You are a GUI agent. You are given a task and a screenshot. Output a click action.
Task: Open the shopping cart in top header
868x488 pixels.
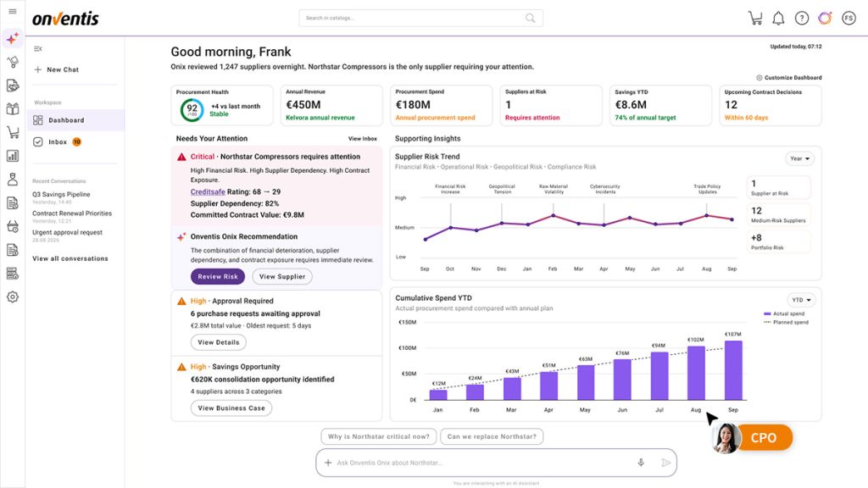[x=755, y=18]
